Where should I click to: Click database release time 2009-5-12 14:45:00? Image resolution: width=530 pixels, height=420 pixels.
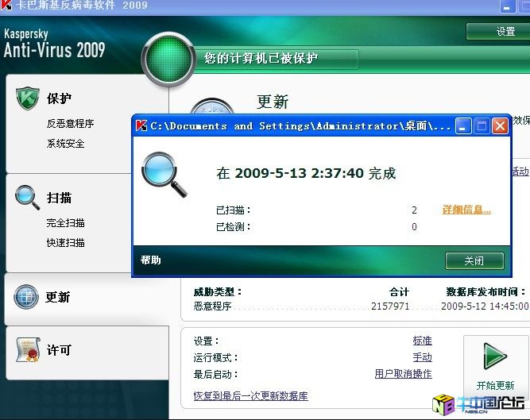485,306
